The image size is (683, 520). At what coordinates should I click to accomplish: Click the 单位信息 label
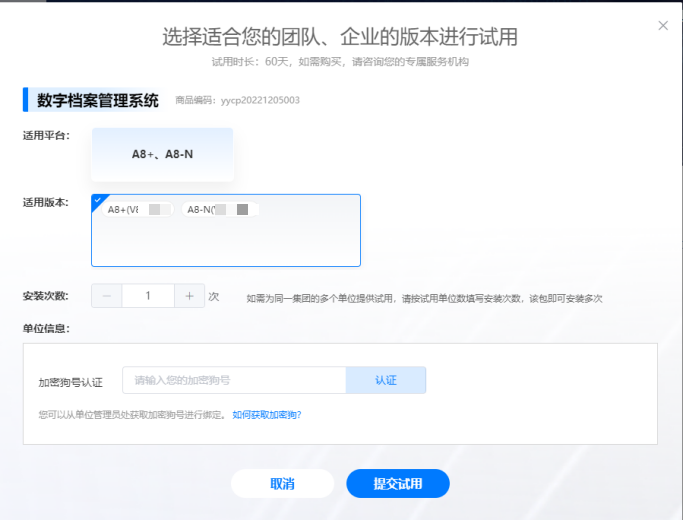pos(46,328)
